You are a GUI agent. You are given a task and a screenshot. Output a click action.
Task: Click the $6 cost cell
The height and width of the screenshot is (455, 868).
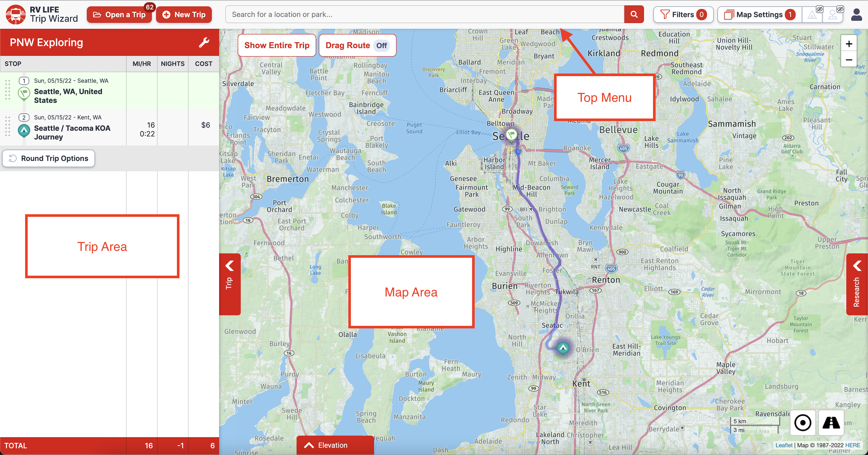pyautogui.click(x=203, y=127)
